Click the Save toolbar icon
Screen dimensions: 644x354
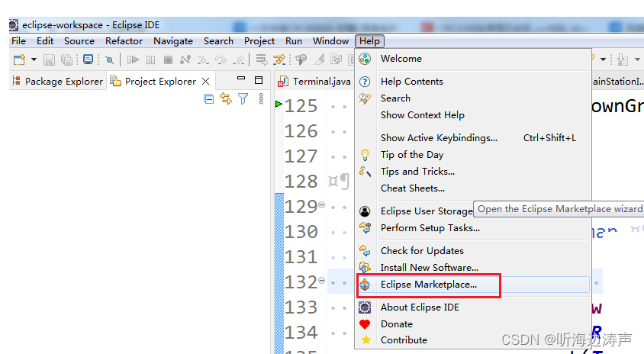[x=49, y=60]
